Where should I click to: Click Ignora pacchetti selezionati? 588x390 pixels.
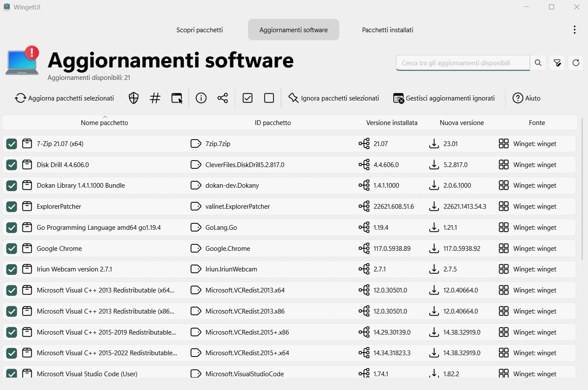tap(334, 98)
